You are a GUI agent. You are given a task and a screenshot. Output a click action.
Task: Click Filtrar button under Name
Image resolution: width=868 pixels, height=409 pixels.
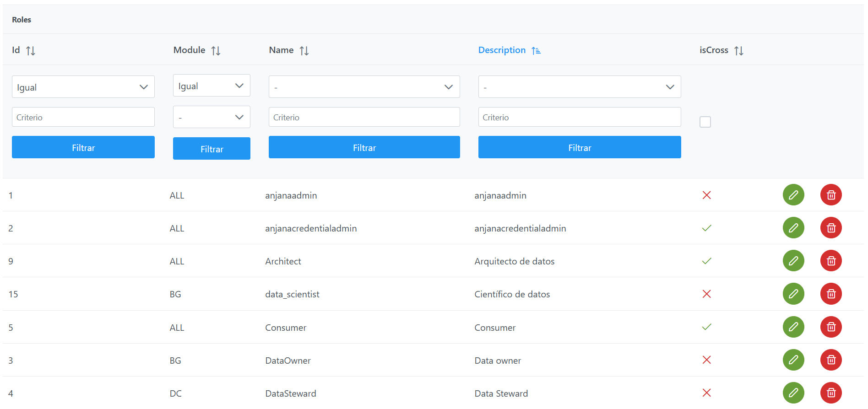(364, 147)
